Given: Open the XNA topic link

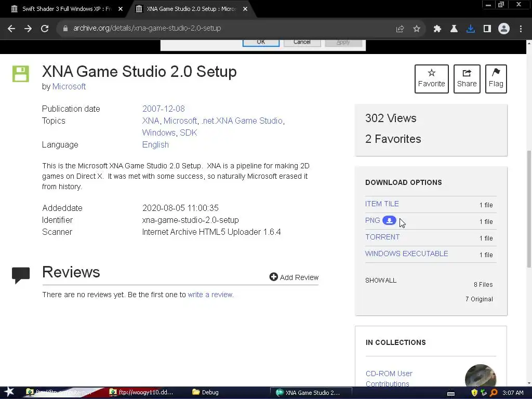Looking at the screenshot, I should click(x=151, y=121).
